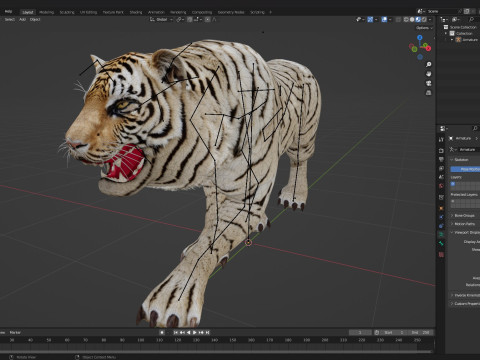Open the Tool properties tab
The width and height of the screenshot is (480, 360).
[441, 140]
